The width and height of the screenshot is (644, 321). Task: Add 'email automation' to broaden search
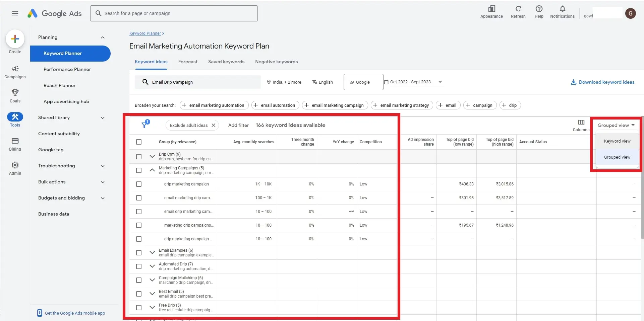(275, 105)
